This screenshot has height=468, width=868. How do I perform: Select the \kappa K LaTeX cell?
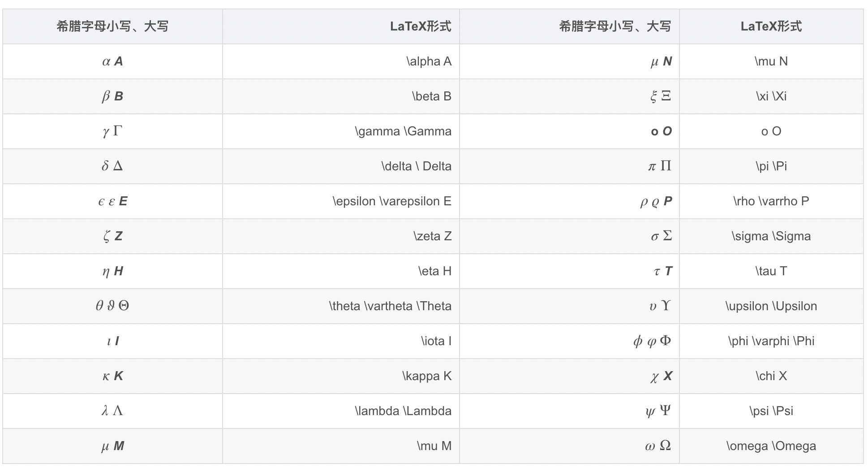pyautogui.click(x=341, y=376)
